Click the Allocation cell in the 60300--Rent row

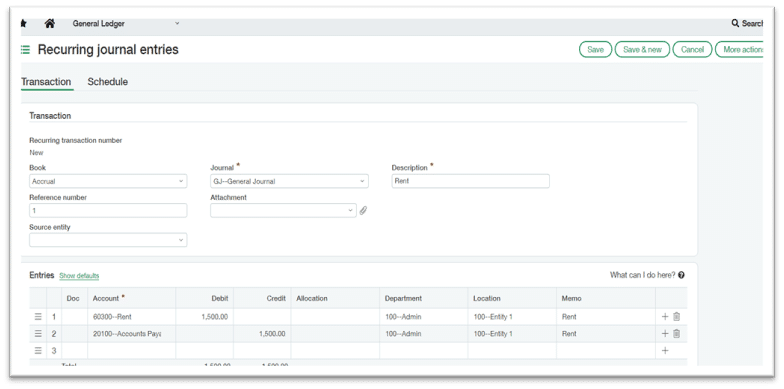[x=335, y=316]
